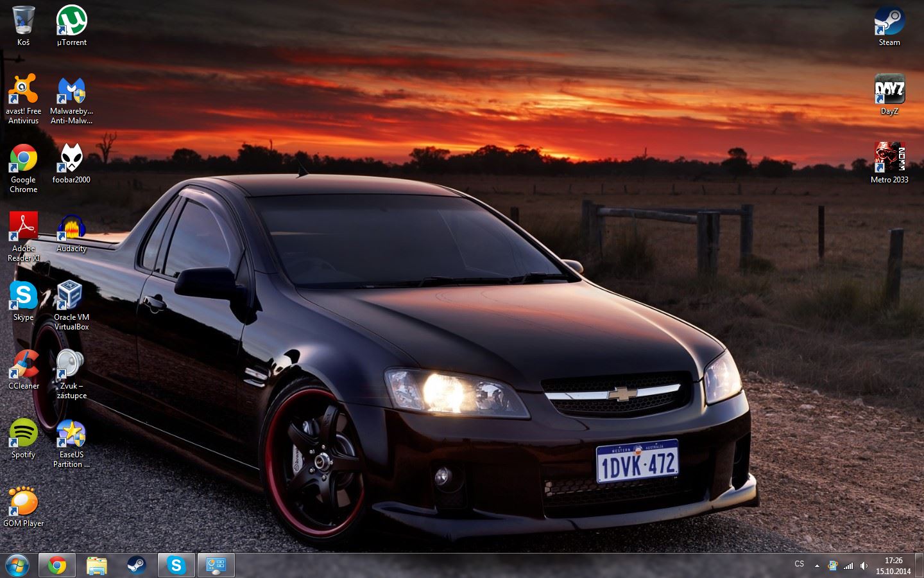This screenshot has width=924, height=578.
Task: Click the EaseUS Partition desktop icon
Action: pos(71,433)
